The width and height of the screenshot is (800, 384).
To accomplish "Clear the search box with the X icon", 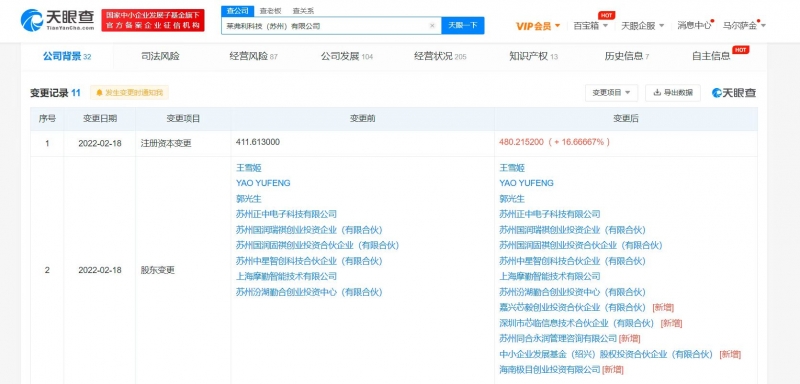I will tap(432, 25).
